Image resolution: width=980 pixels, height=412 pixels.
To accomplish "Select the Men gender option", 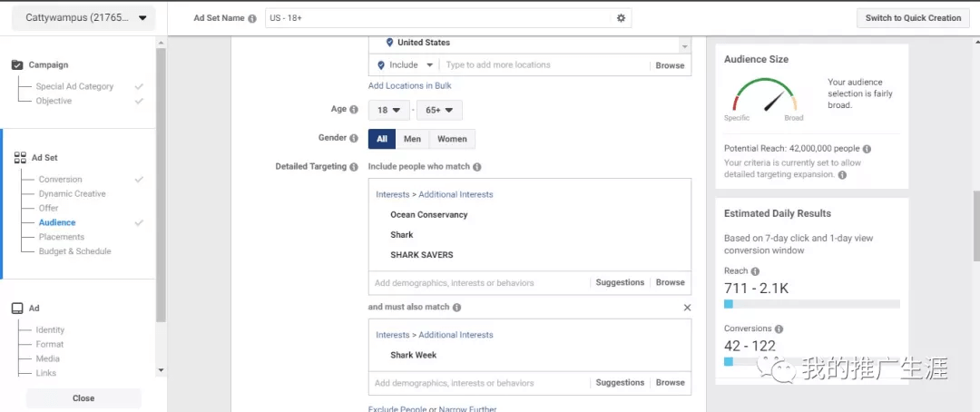I will pyautogui.click(x=412, y=139).
